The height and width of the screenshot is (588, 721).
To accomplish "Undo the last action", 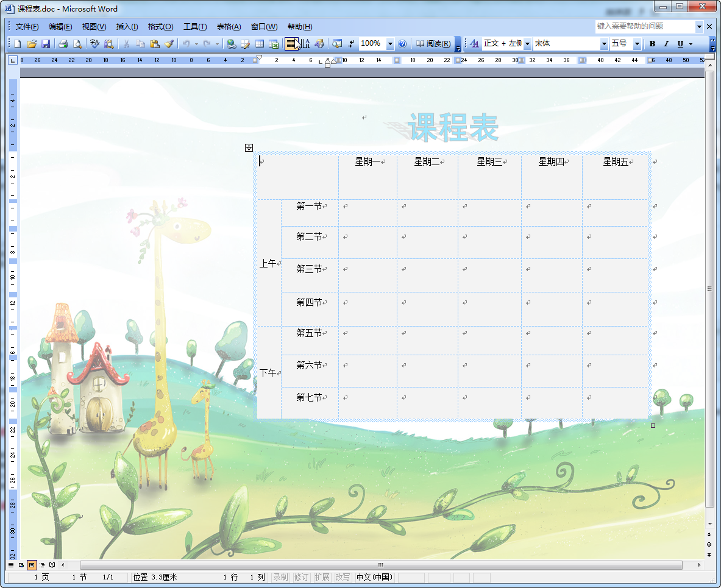I will [186, 44].
